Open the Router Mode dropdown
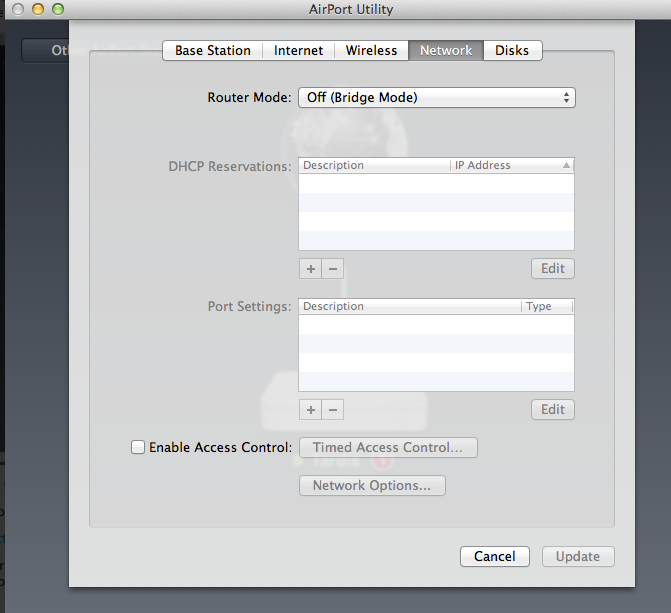Screen dimensions: 671x613 (x=436, y=98)
